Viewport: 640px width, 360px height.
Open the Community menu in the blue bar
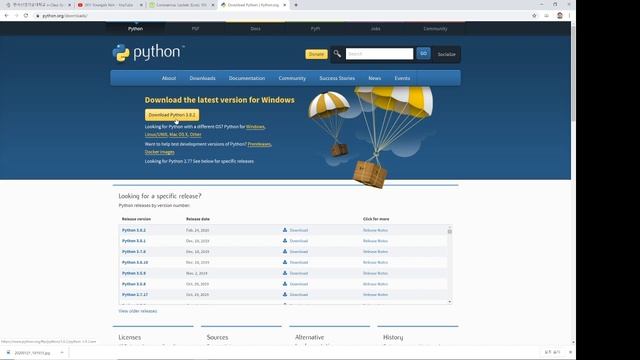[292, 78]
